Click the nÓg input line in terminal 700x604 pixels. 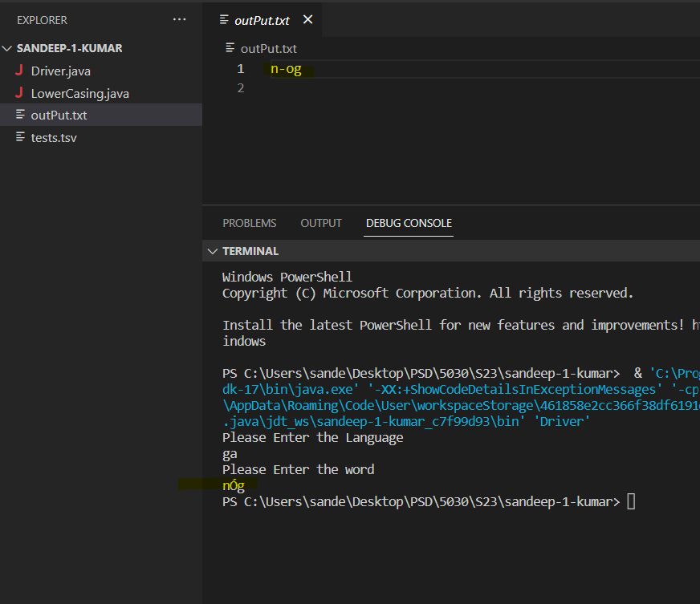(x=234, y=485)
